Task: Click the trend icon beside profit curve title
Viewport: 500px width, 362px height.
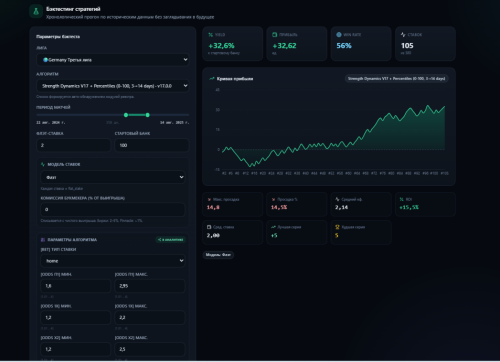Action: 212,79
